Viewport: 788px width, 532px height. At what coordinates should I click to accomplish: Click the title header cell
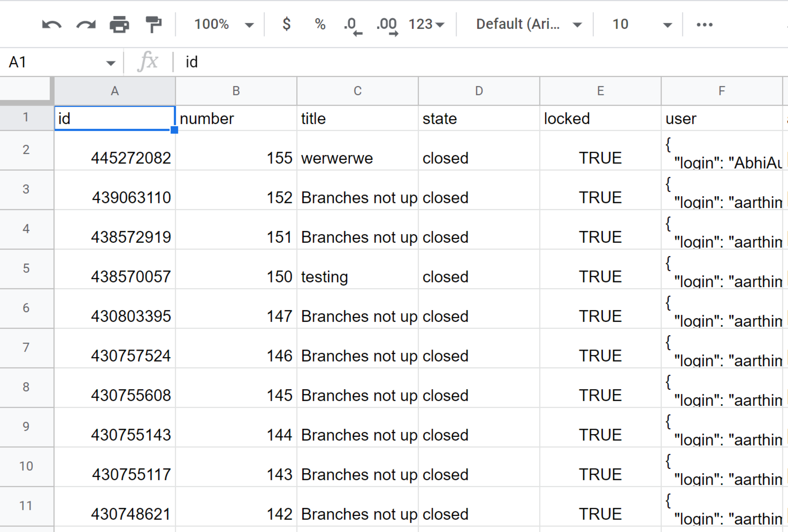357,119
